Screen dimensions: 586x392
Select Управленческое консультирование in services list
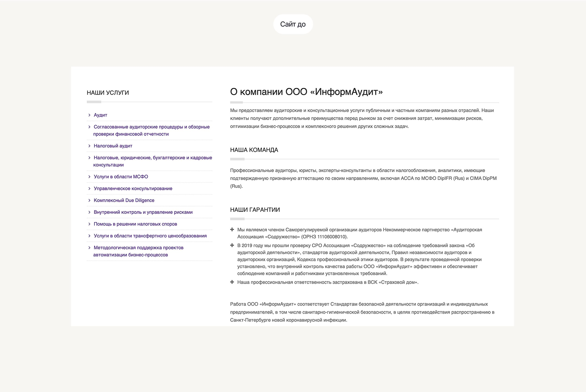(x=133, y=189)
